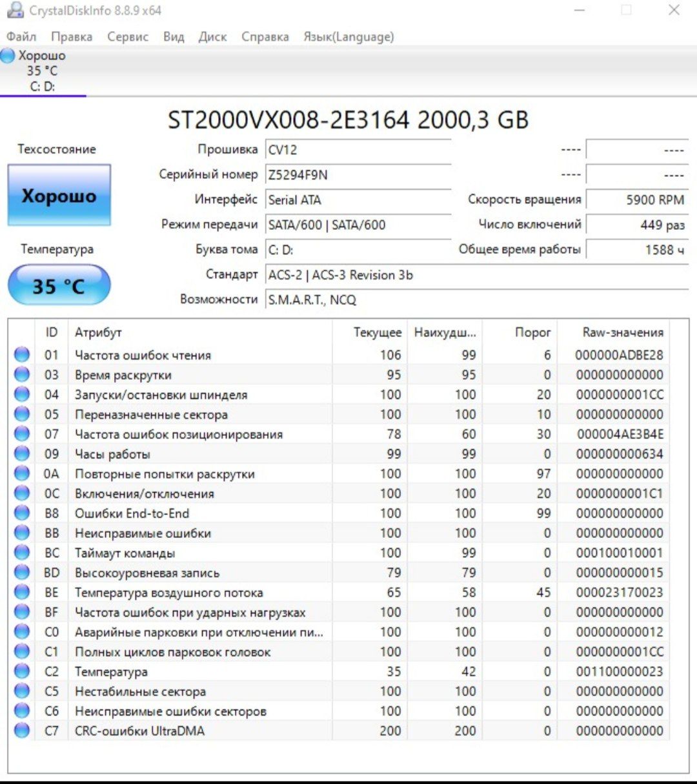Open the Диск menu
This screenshot has height=784, width=697.
(x=212, y=37)
